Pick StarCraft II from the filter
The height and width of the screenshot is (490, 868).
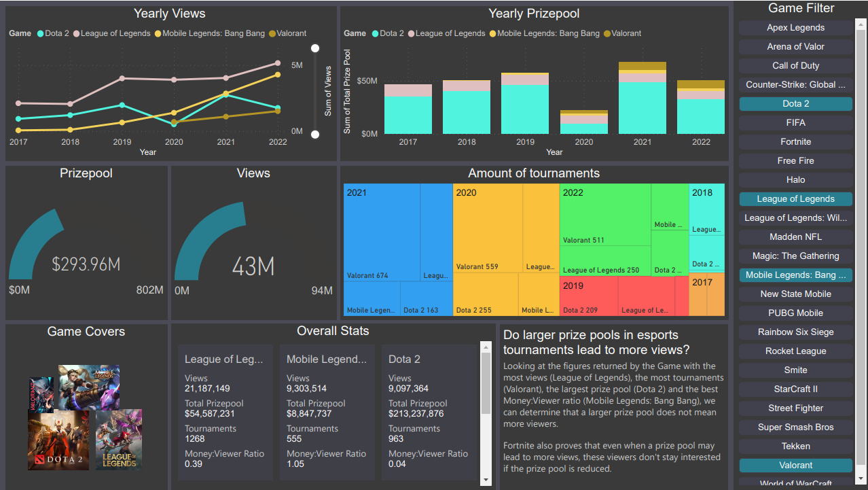pyautogui.click(x=795, y=389)
